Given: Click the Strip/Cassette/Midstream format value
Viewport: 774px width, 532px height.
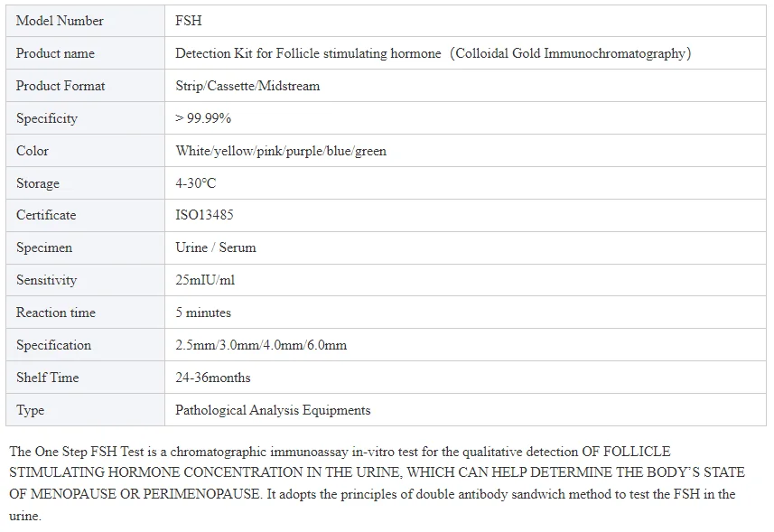Looking at the screenshot, I should click(247, 86).
